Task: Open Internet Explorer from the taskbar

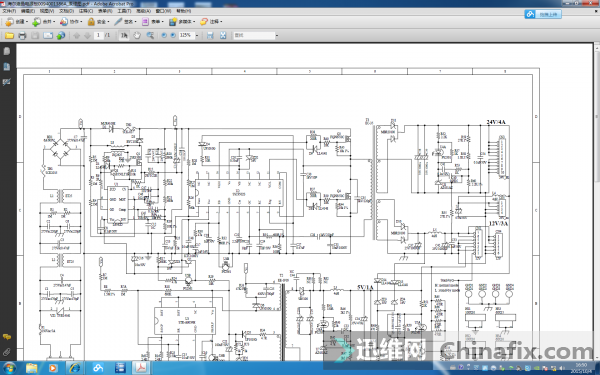Action: point(74,368)
